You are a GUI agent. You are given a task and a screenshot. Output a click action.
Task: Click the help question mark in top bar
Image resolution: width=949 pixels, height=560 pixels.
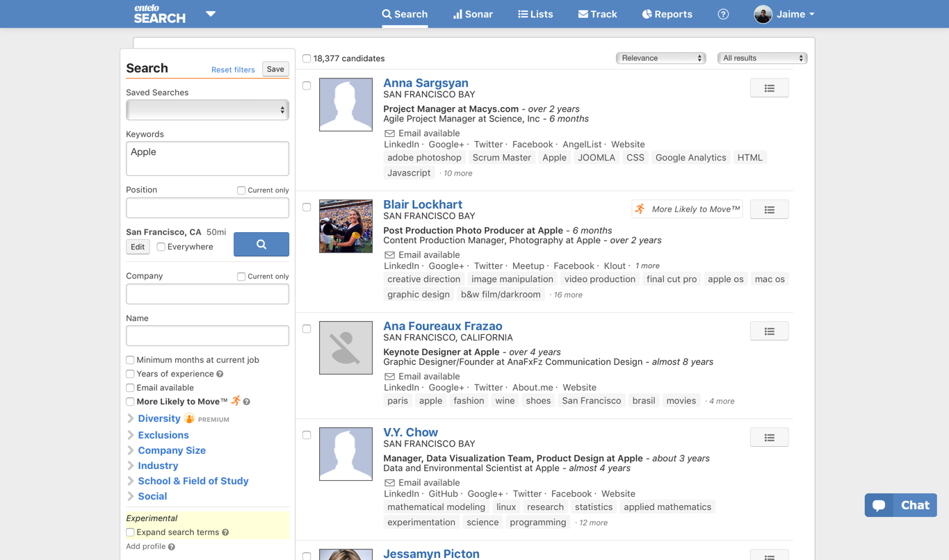pyautogui.click(x=723, y=14)
